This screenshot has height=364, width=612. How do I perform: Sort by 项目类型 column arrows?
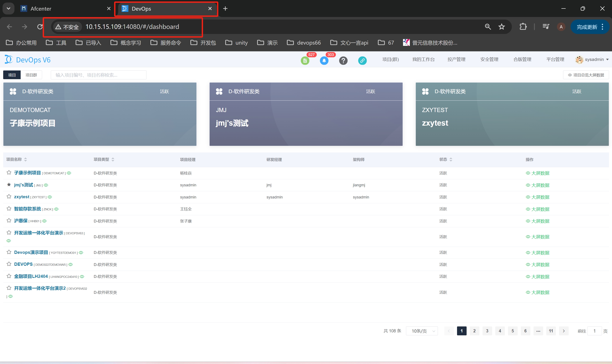[x=113, y=159]
